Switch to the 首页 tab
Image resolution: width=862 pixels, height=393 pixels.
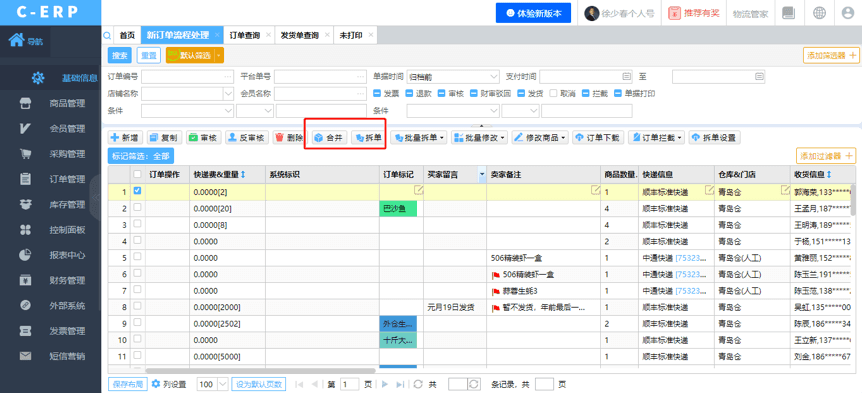(x=127, y=35)
